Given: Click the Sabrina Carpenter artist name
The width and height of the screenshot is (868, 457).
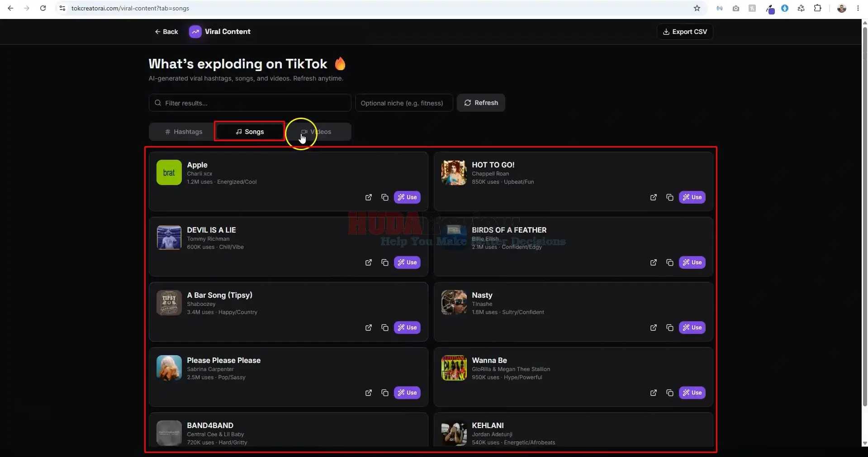Looking at the screenshot, I should pyautogui.click(x=210, y=369).
